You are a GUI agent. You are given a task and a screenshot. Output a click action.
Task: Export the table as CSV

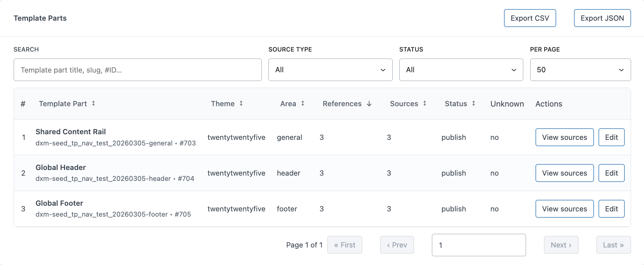[x=530, y=18]
